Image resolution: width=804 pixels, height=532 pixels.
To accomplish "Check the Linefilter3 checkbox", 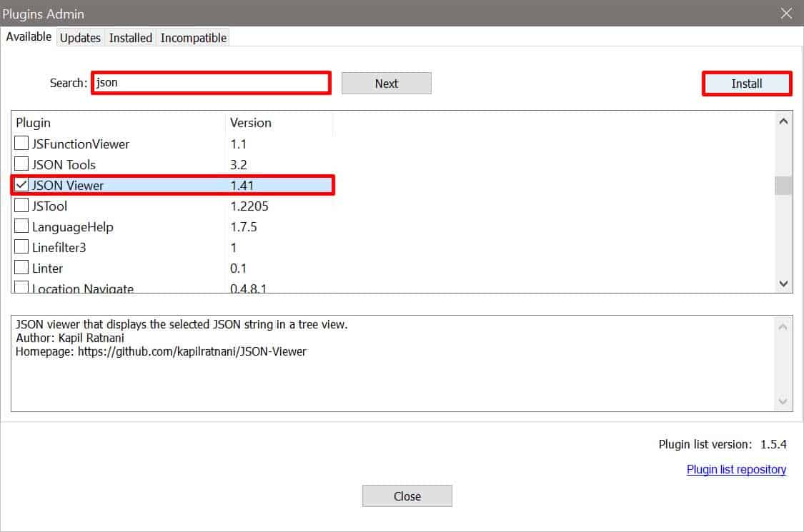I will pyautogui.click(x=21, y=247).
